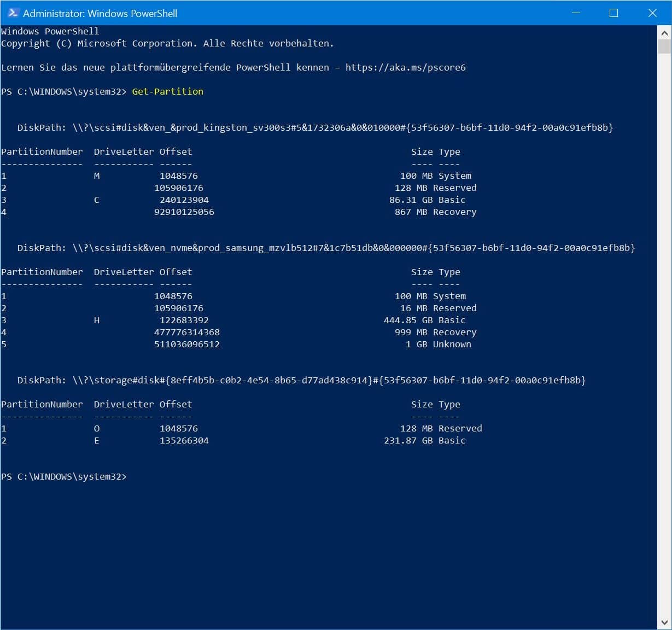Click the Get-Partition command text
Screen dimensions: 672x630
[167, 91]
